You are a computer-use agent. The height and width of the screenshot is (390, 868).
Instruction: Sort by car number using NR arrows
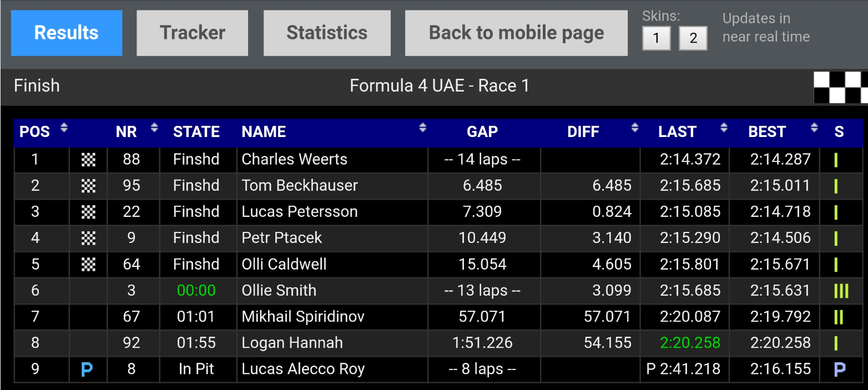(154, 128)
